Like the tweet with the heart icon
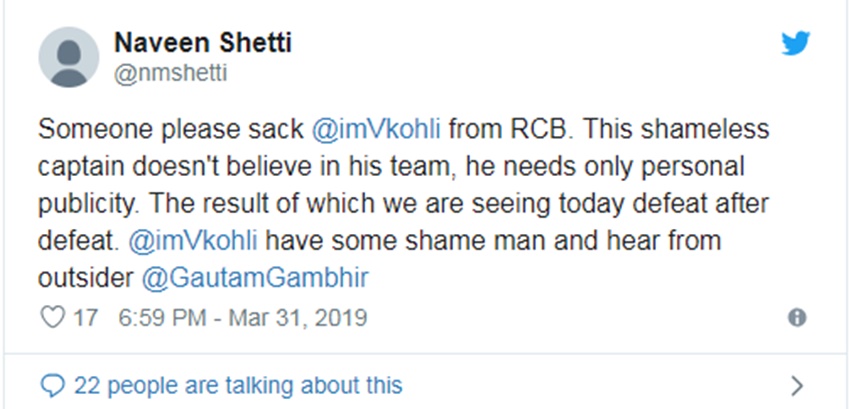Image resolution: width=850 pixels, height=409 pixels. click(52, 318)
